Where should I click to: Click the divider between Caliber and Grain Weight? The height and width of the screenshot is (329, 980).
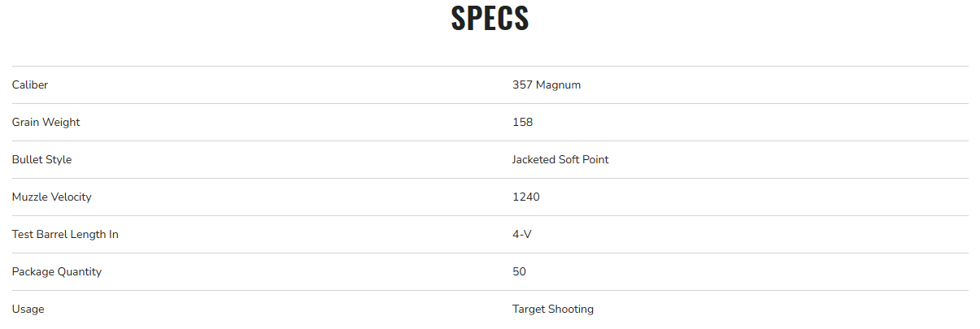[490, 103]
